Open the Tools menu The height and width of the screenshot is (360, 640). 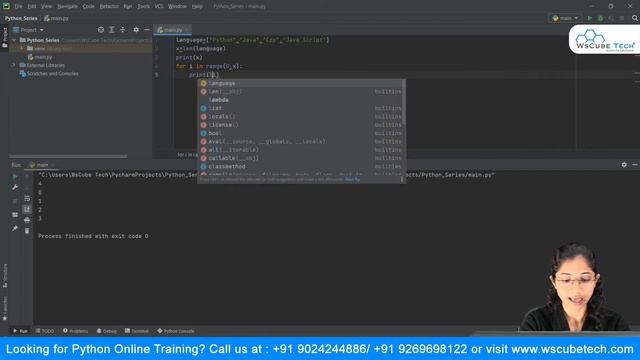tap(143, 7)
